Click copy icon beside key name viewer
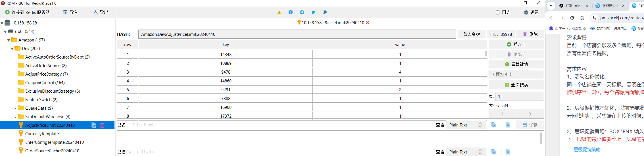The image size is (644, 156). pyautogui.click(x=494, y=125)
